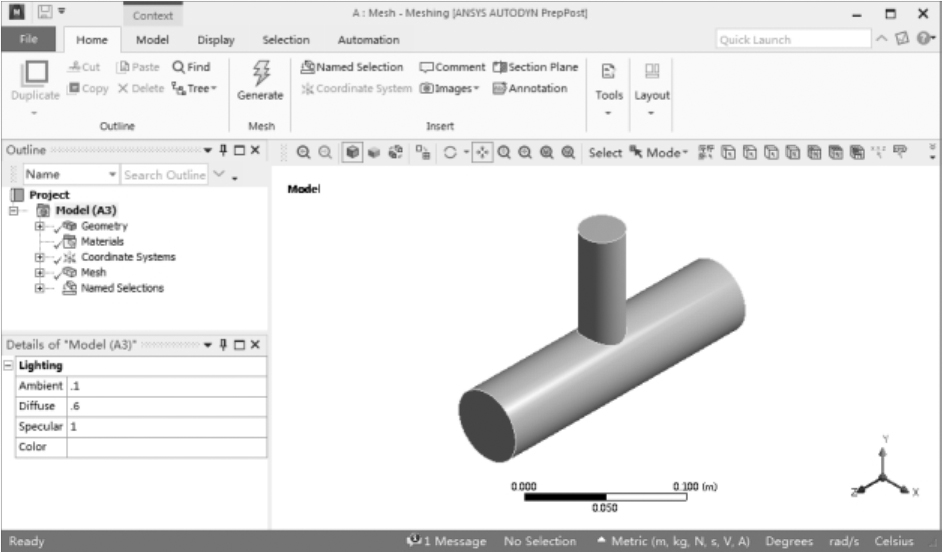This screenshot has height=553, width=943.
Task: Switch to the Display ribbon tab
Action: coord(215,40)
